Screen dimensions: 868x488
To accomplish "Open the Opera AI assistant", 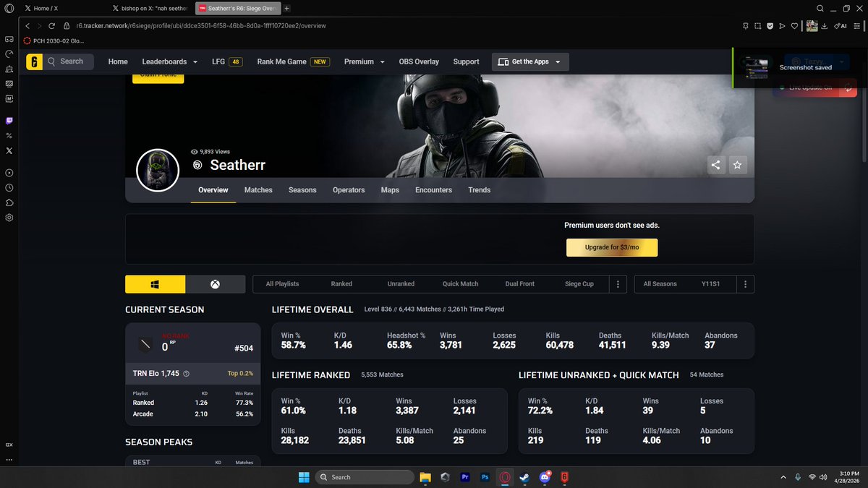I will (x=841, y=25).
